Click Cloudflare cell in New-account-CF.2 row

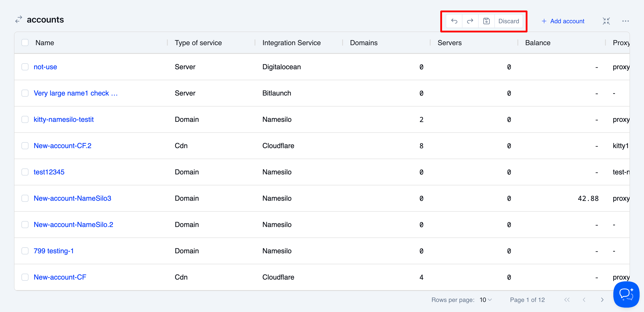point(278,145)
